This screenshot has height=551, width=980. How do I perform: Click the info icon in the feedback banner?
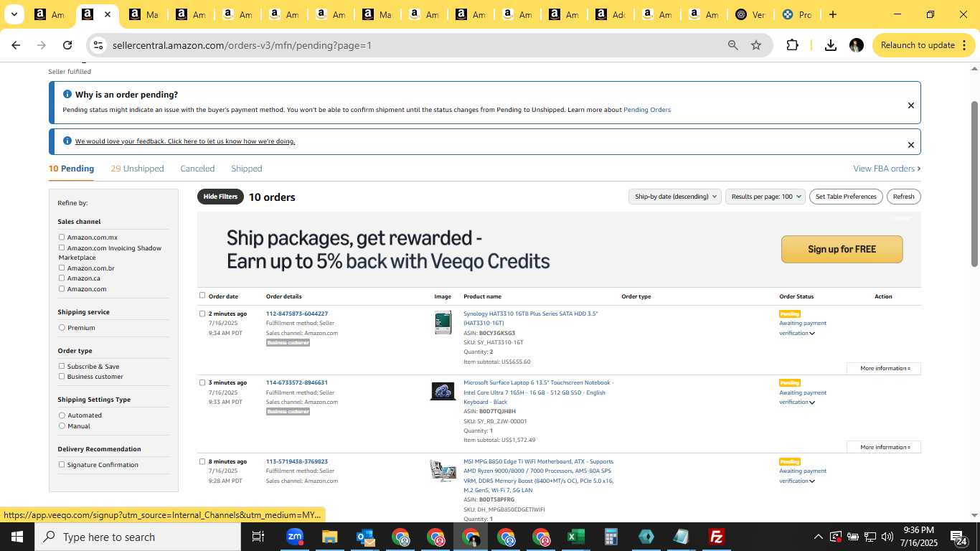(x=67, y=141)
